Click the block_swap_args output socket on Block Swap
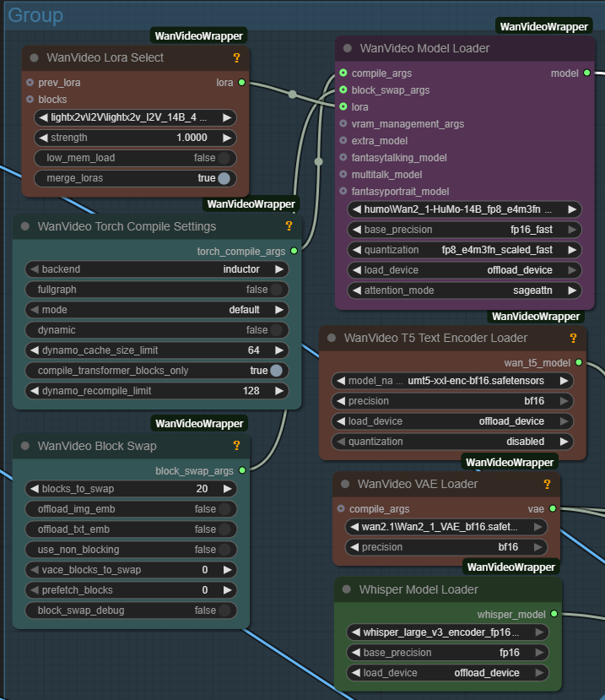Viewport: 605px width, 700px height. [242, 470]
